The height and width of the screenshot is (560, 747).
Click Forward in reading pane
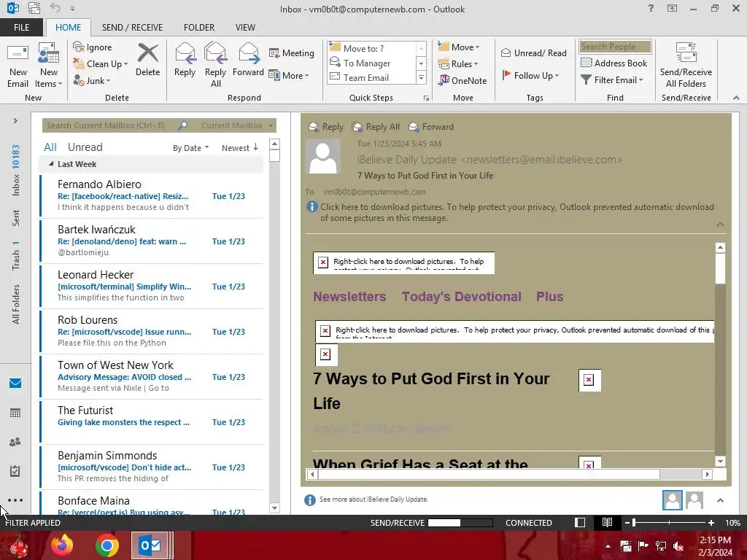[x=431, y=127]
